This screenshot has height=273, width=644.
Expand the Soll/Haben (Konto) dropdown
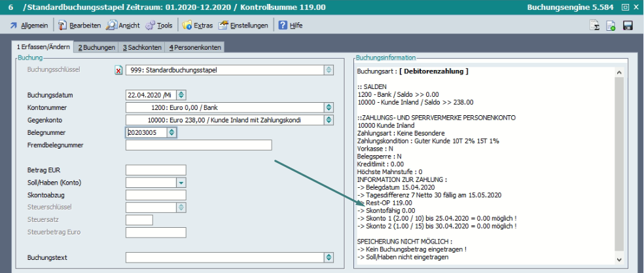(x=181, y=182)
